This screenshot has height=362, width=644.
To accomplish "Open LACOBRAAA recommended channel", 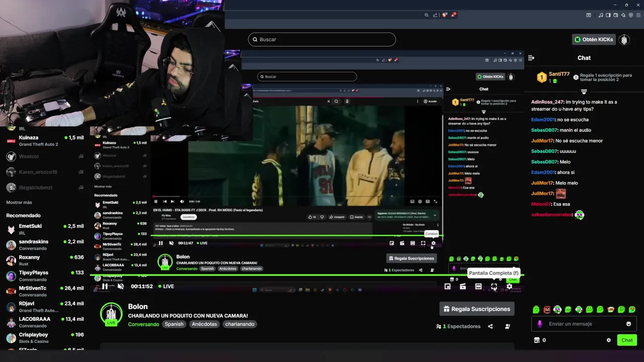I will click(x=45, y=322).
